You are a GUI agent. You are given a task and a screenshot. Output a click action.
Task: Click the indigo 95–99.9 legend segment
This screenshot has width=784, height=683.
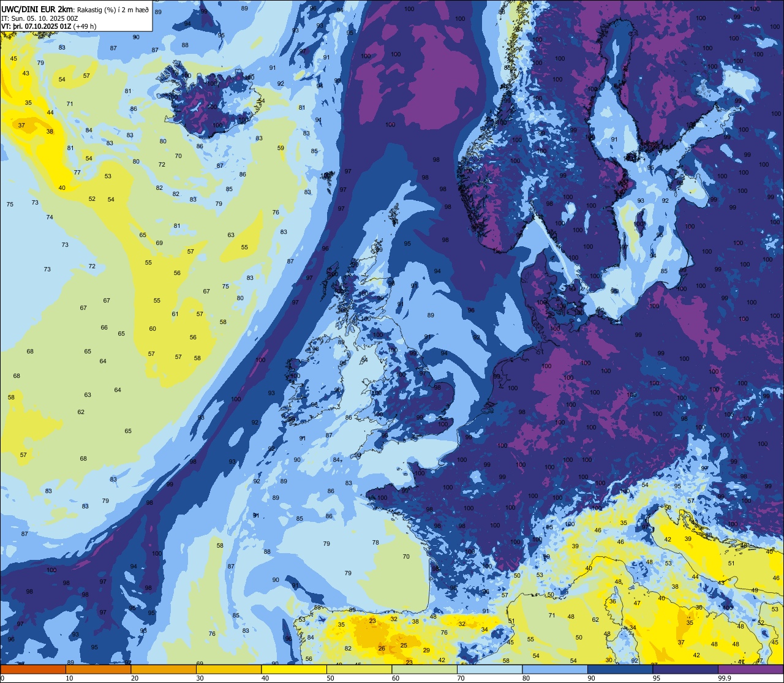[x=685, y=669]
